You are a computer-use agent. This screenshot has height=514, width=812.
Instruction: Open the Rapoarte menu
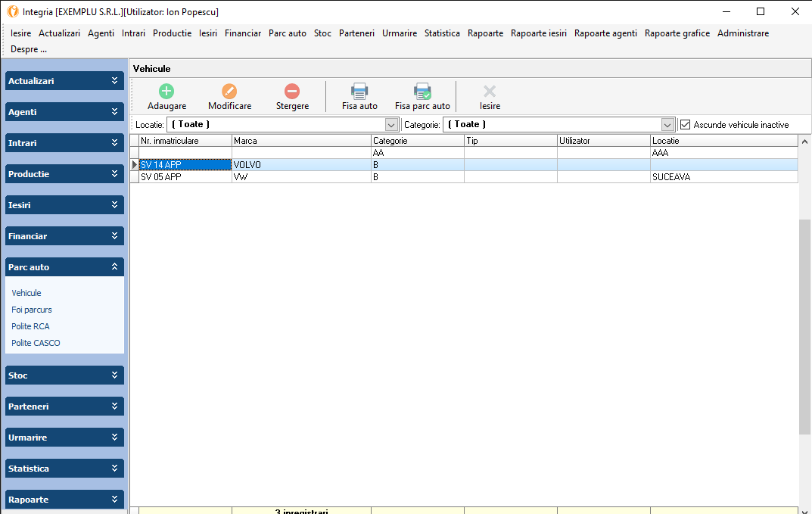point(485,33)
